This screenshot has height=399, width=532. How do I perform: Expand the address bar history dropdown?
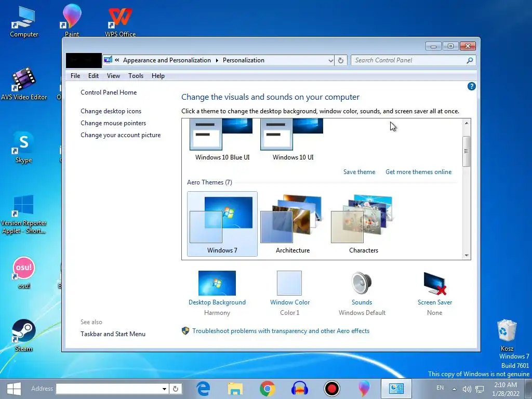pos(331,60)
